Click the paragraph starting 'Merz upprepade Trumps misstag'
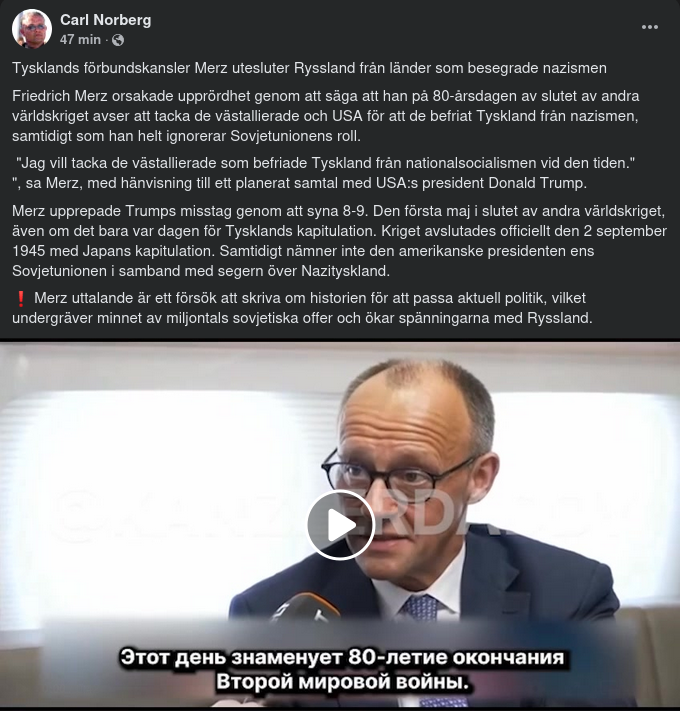 (339, 241)
